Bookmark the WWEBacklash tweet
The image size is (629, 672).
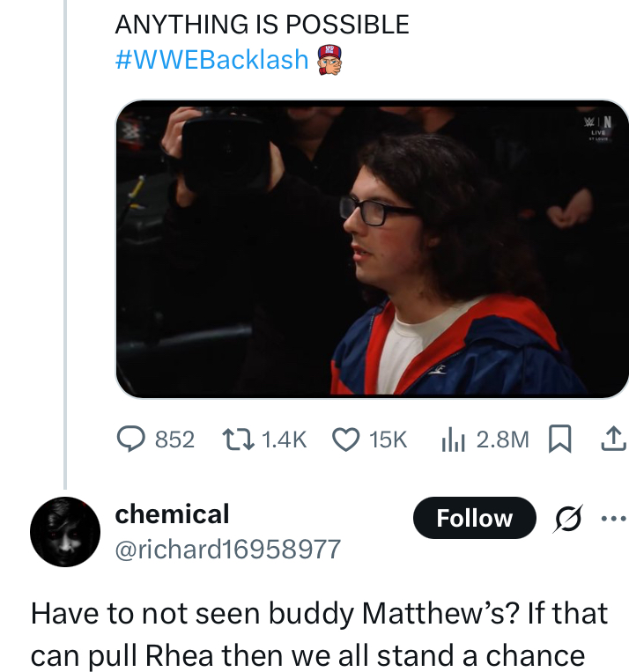559,439
